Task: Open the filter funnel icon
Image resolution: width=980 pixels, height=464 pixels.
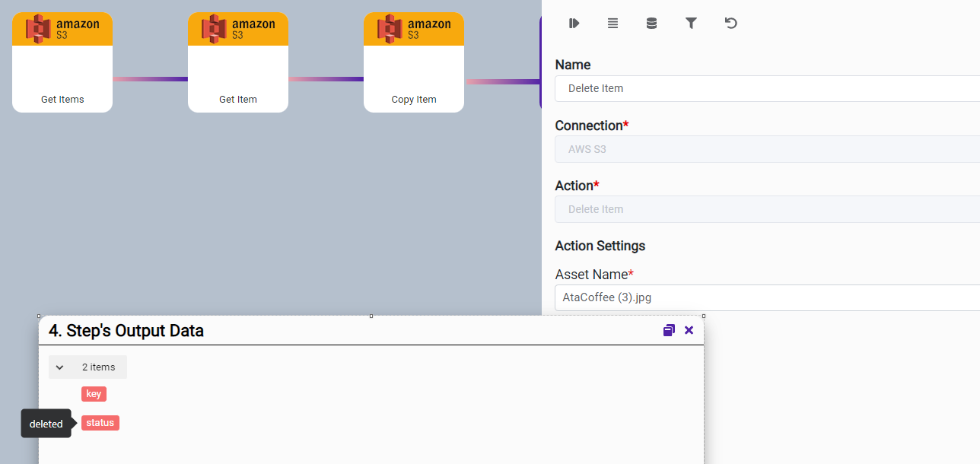Action: 691,24
